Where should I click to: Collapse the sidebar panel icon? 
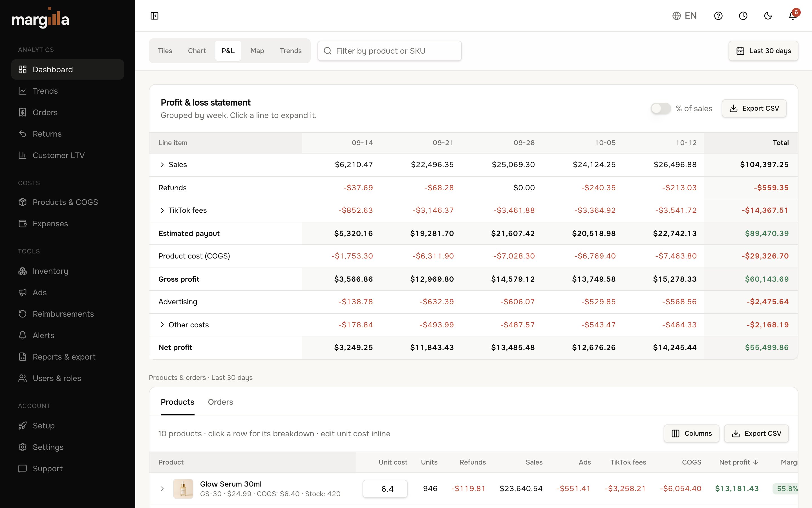click(154, 16)
